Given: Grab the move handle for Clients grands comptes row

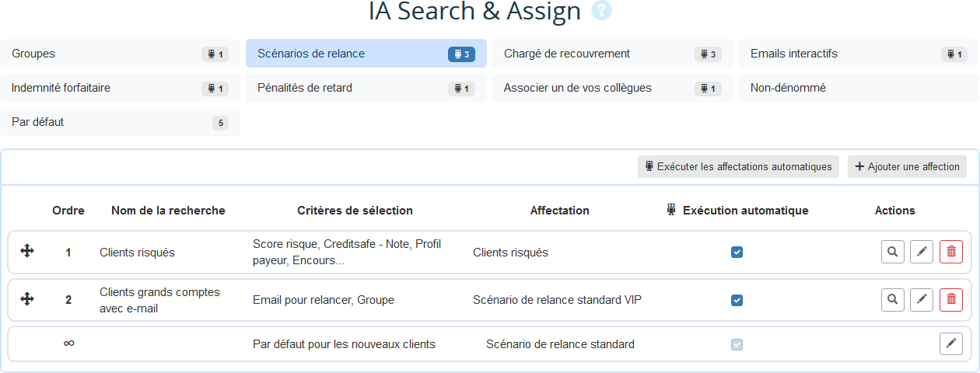Looking at the screenshot, I should (26, 299).
